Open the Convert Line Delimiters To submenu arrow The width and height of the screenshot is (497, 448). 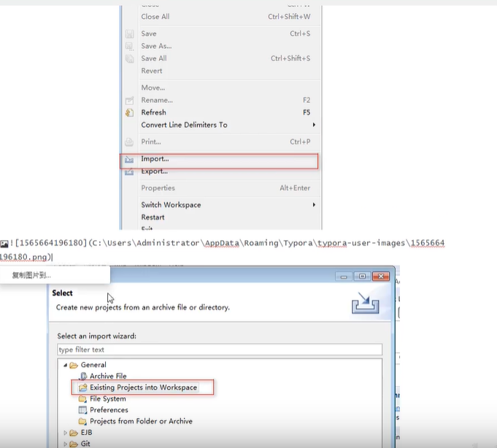(314, 125)
